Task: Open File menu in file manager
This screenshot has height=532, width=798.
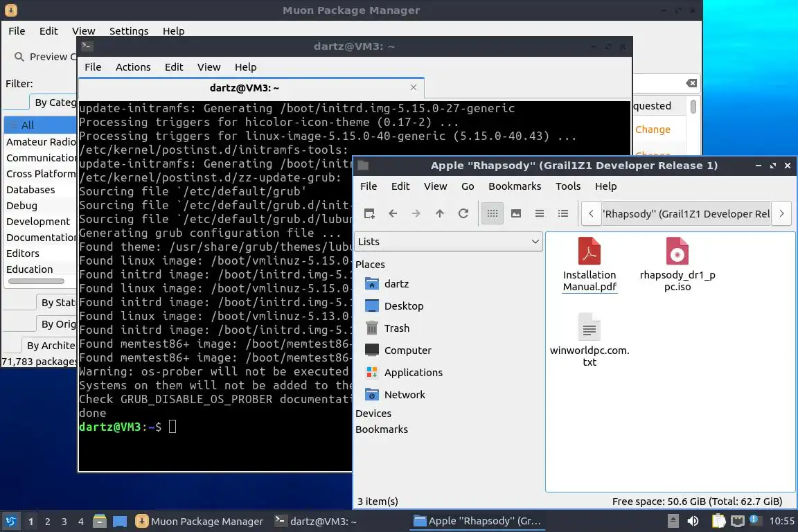Action: (x=369, y=186)
